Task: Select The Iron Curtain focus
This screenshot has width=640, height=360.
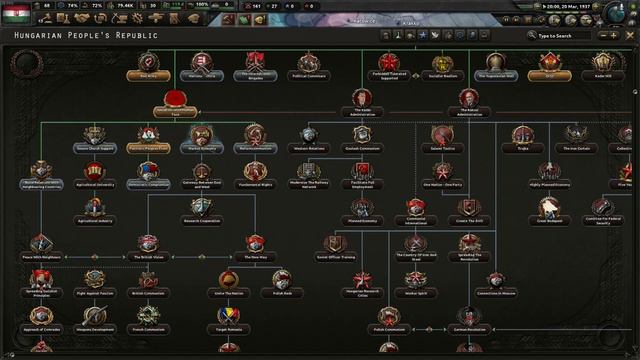Action: click(x=576, y=140)
